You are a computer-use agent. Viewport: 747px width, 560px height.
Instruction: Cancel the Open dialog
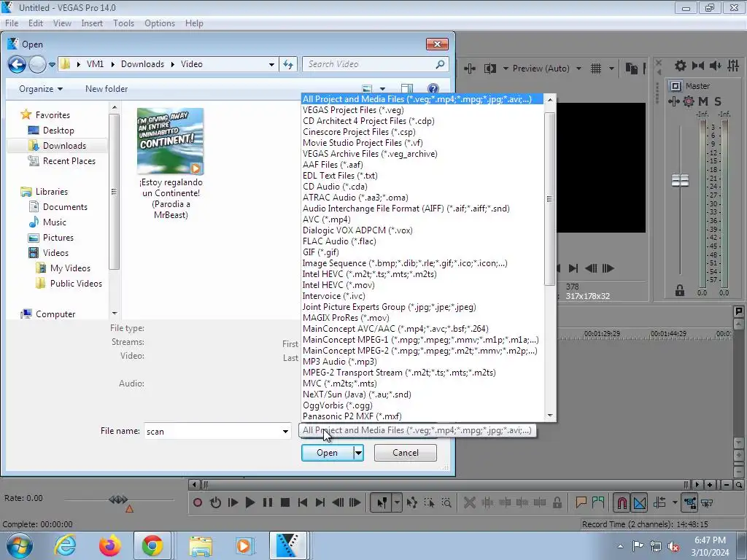point(406,453)
